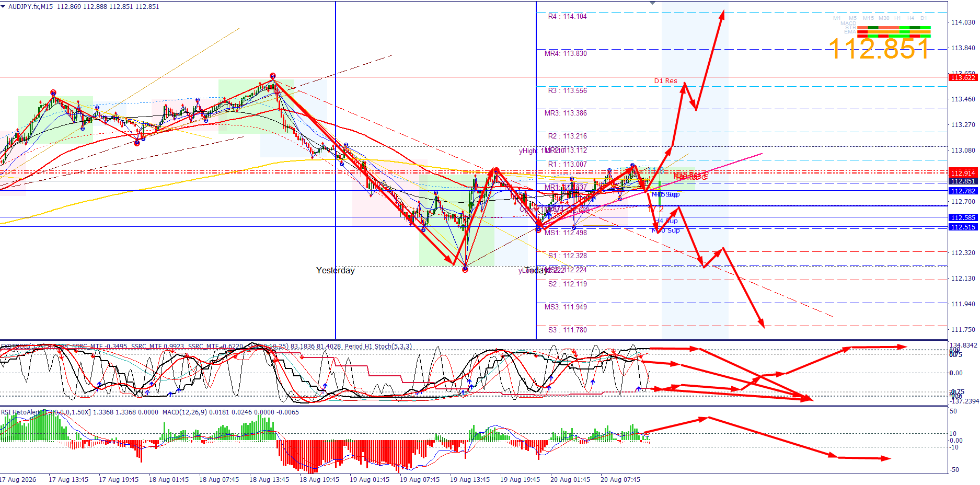The image size is (980, 485).
Task: Select the latest swing high marker below R1
Action: (633, 166)
